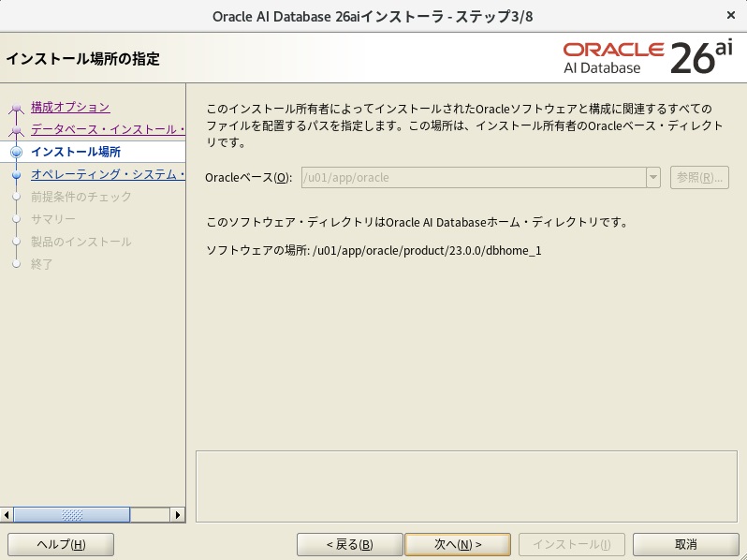Click the Oracleベース path input field
747x560 pixels.
coord(474,178)
